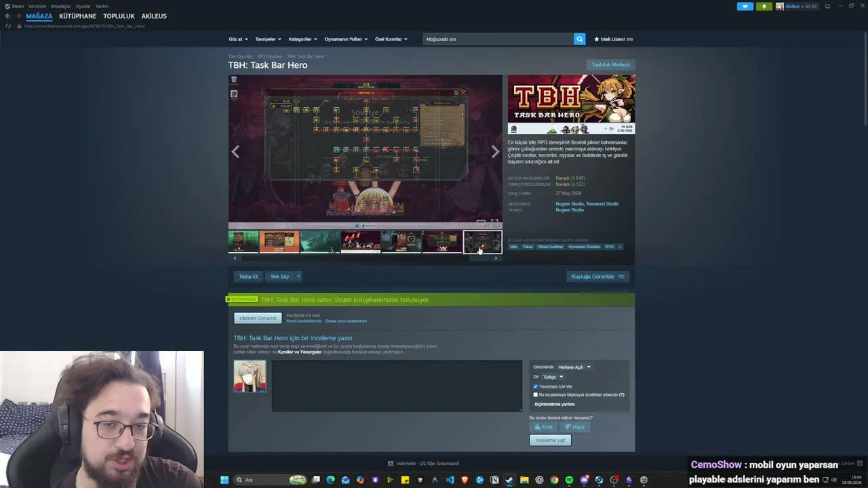The width and height of the screenshot is (868, 488).
Task: Click the Steam announcements megaphone icon
Action: (745, 6)
